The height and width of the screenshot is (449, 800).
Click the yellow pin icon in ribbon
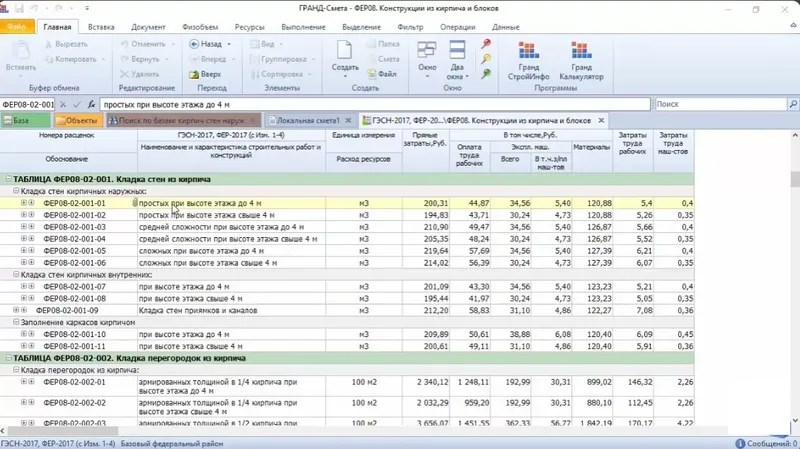[486, 59]
